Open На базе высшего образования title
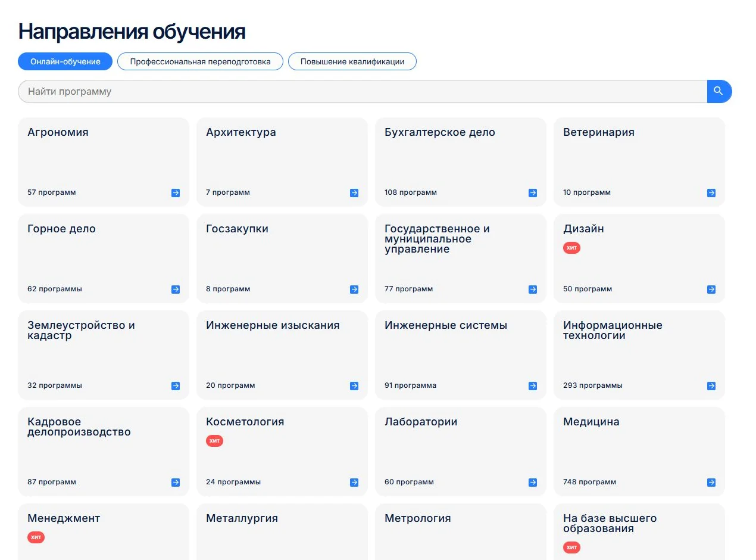 point(610,523)
